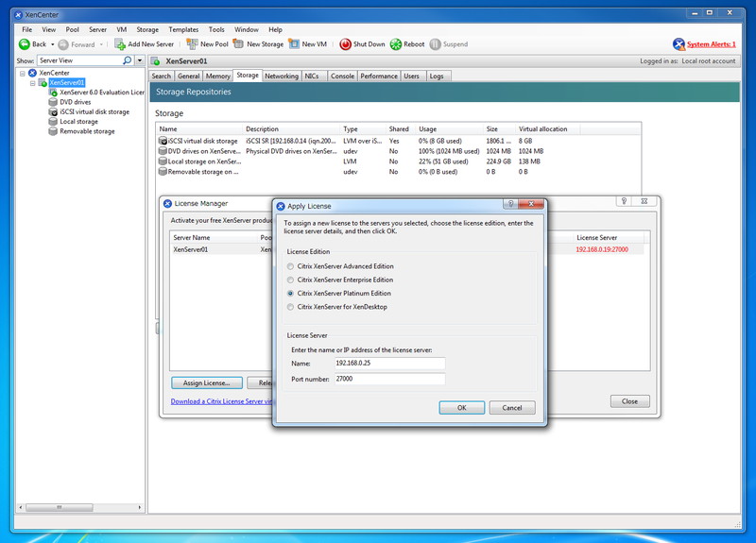
Task: Open the Tools menu
Action: (x=216, y=29)
